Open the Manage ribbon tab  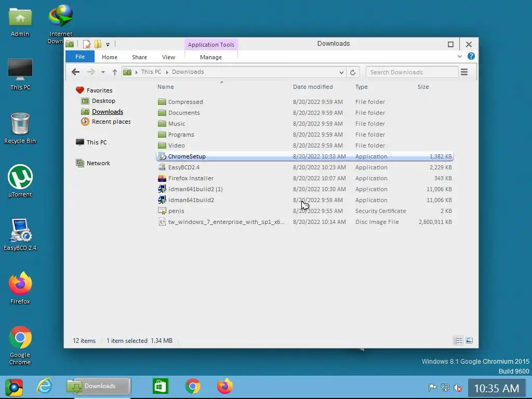coord(211,57)
